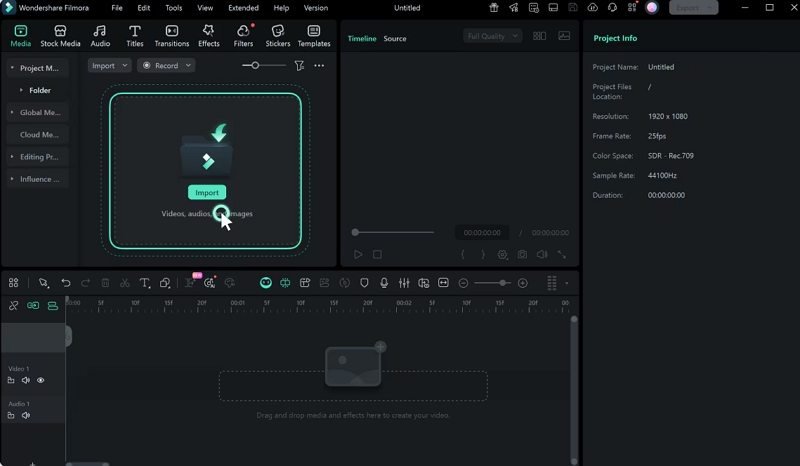Select the Timeline preview tab

pyautogui.click(x=362, y=38)
